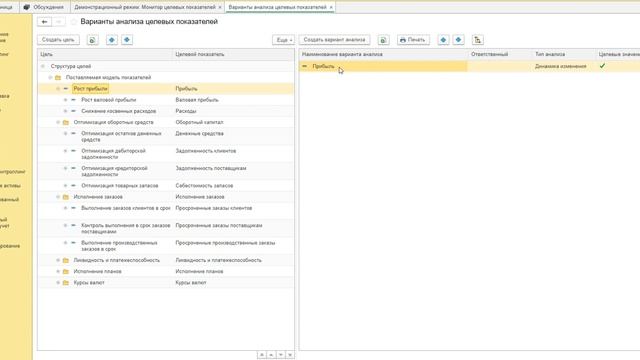Collapse the Поставляемая модель показателей node
Screen dimensions: 640x360
tap(50, 78)
